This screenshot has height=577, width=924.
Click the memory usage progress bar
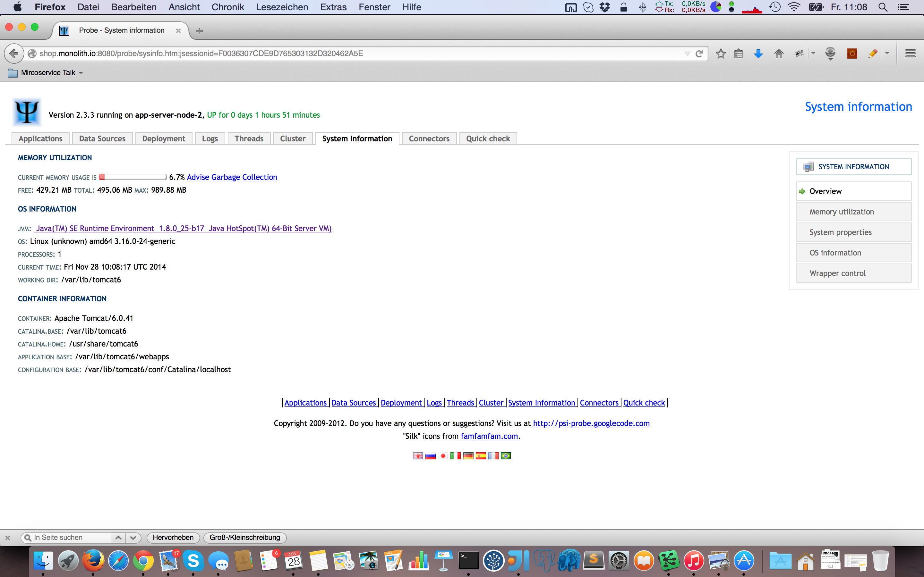[x=133, y=177]
